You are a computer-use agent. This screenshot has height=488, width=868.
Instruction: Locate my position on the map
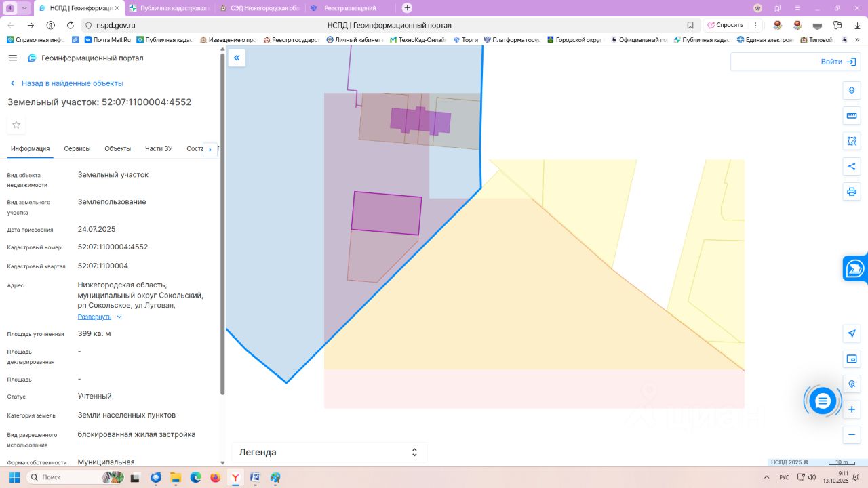tap(852, 333)
